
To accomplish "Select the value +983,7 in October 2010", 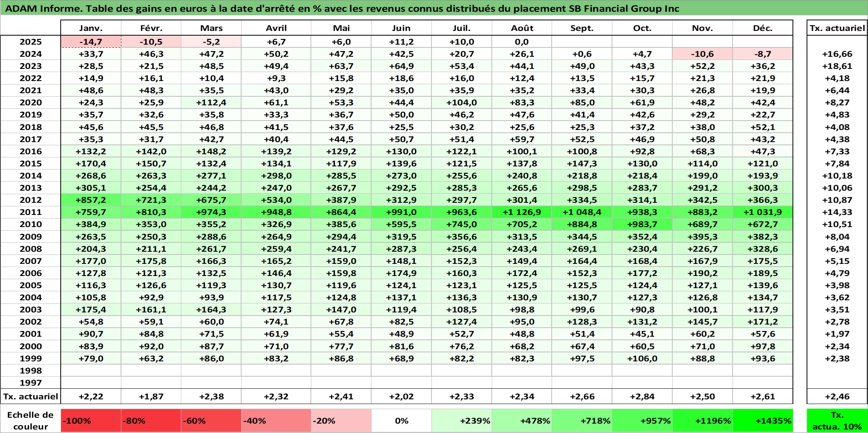I will [642, 224].
